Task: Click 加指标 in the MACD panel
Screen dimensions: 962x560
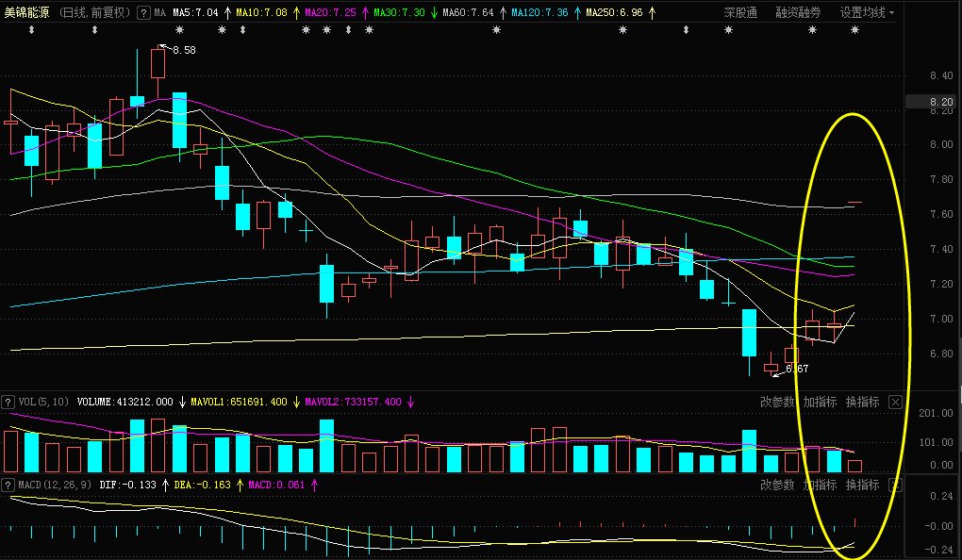Action: click(x=820, y=485)
